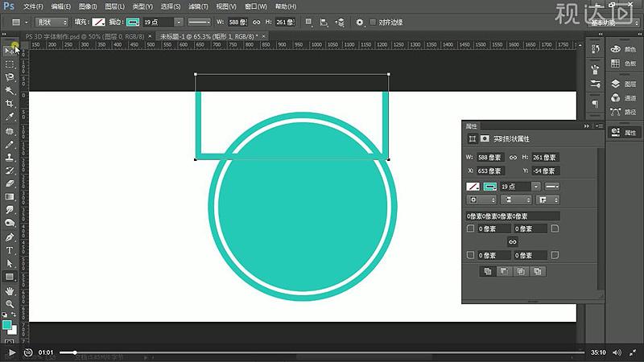644x362 pixels.
Task: Open path arrangement options in options bar
Action: tap(340, 23)
